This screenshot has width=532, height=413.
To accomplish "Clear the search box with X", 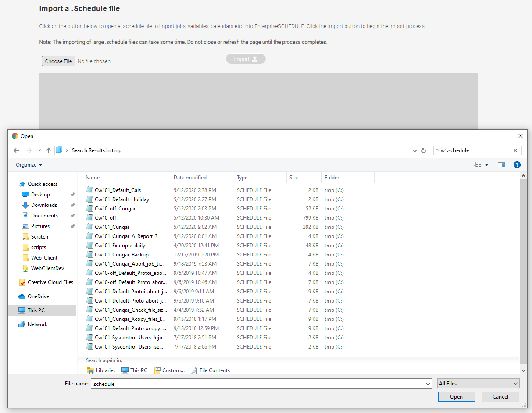I will 515,150.
